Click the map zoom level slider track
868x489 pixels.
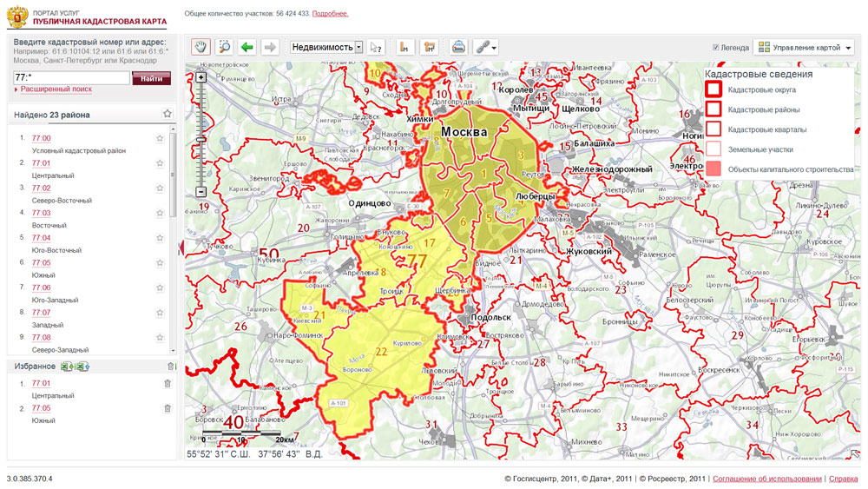point(201,135)
